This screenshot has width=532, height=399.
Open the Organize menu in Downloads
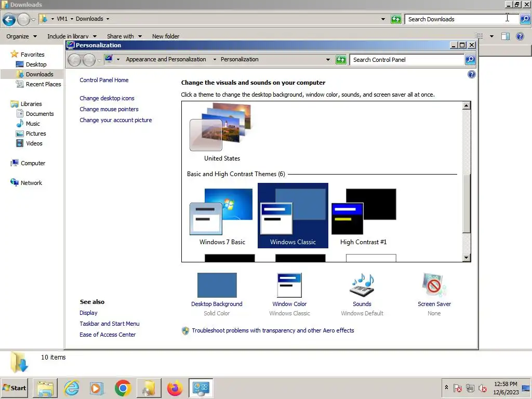tap(21, 36)
